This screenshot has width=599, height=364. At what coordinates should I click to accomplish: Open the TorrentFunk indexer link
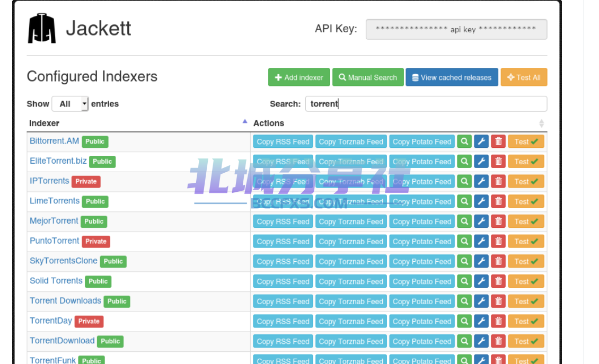[x=52, y=360]
